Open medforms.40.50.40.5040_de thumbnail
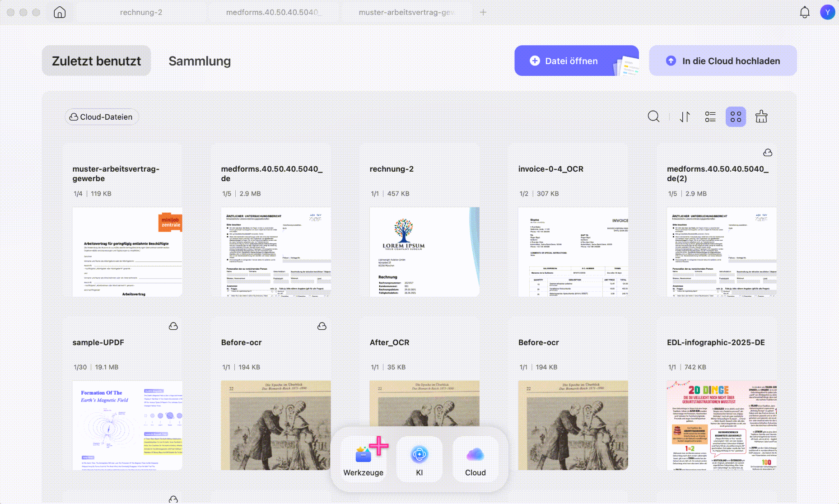Screen dimensions: 839x504 click(276, 252)
